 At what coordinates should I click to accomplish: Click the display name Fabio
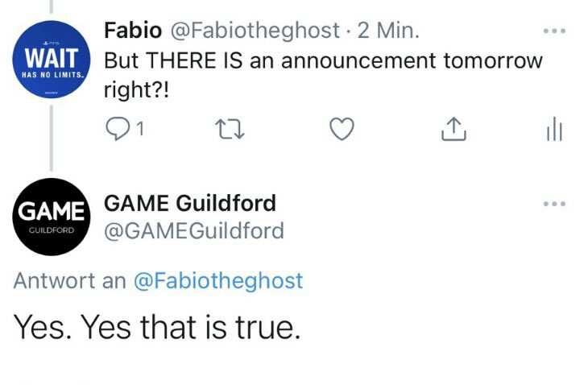pos(132,31)
